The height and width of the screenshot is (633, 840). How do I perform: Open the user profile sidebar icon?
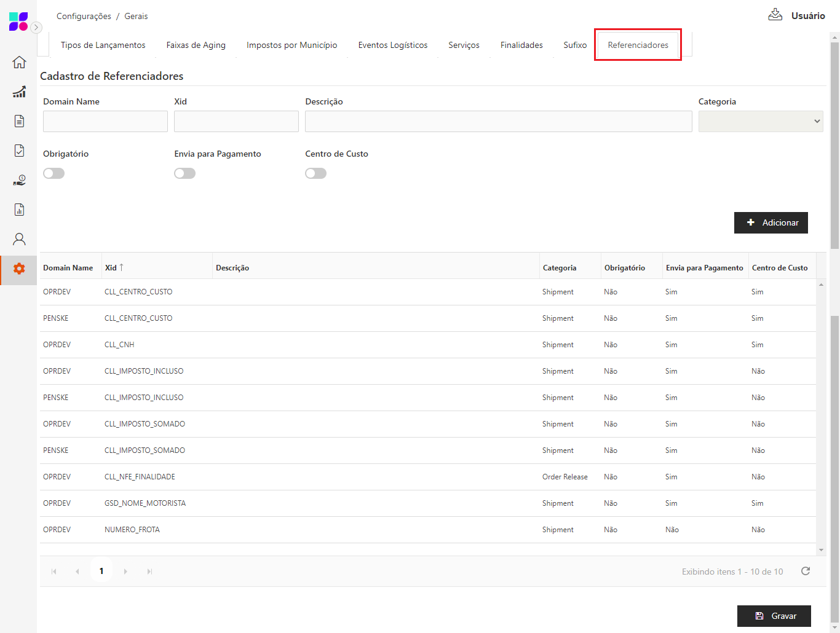pyautogui.click(x=19, y=239)
